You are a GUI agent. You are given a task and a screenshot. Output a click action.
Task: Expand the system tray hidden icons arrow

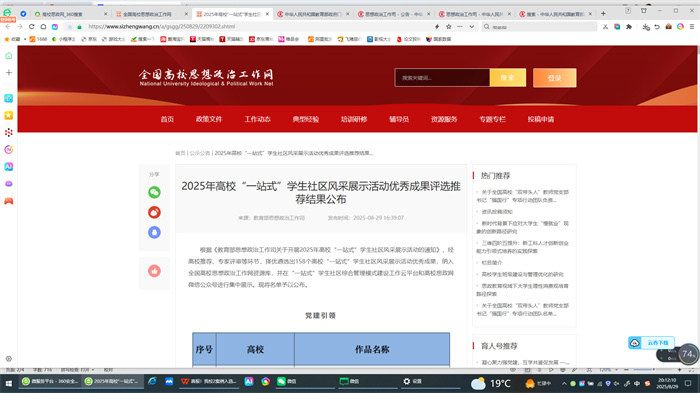pyautogui.click(x=564, y=383)
